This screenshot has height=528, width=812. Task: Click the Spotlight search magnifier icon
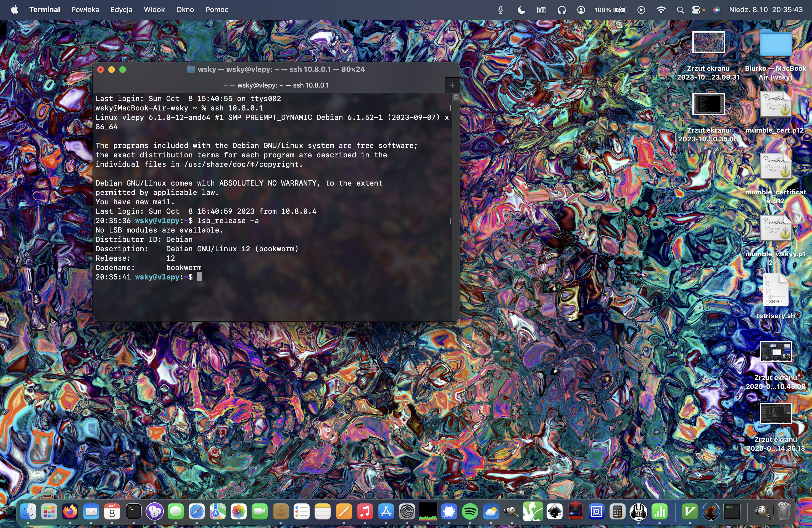click(x=680, y=10)
